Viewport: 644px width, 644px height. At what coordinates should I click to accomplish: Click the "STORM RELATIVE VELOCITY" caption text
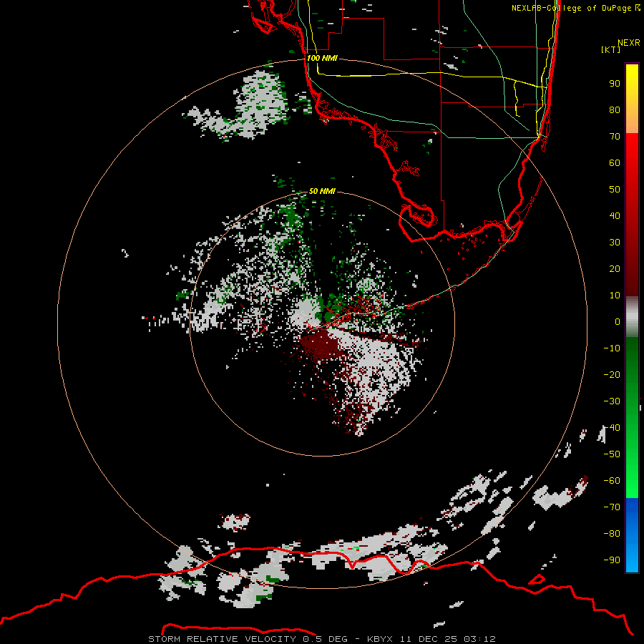pyautogui.click(x=223, y=639)
